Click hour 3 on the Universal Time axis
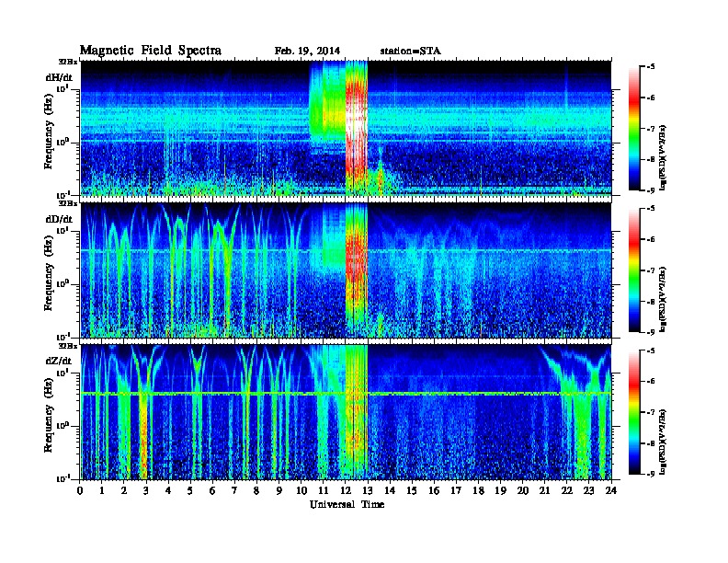The image size is (728, 563). pyautogui.click(x=146, y=491)
